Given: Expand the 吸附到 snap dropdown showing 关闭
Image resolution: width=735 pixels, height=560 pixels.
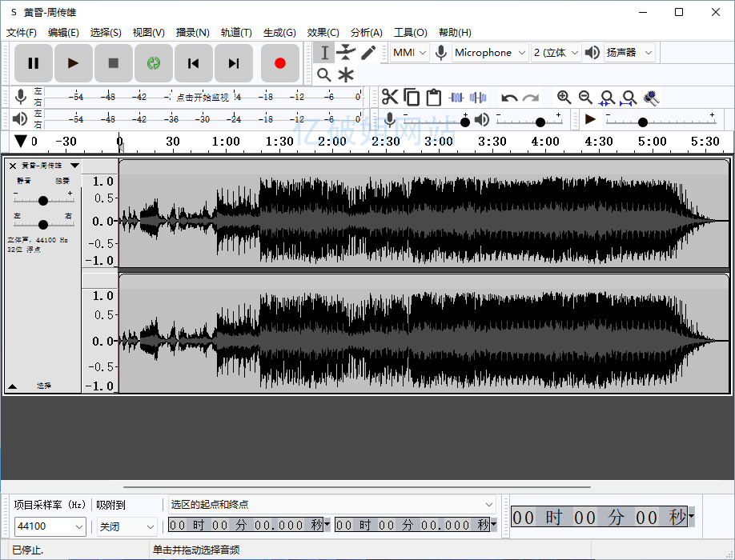Looking at the screenshot, I should click(127, 526).
